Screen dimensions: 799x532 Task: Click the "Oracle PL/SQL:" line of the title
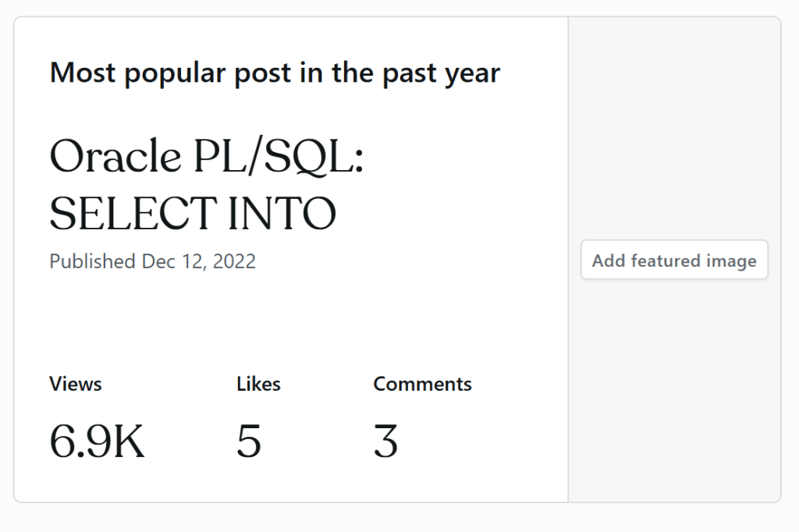tap(207, 157)
